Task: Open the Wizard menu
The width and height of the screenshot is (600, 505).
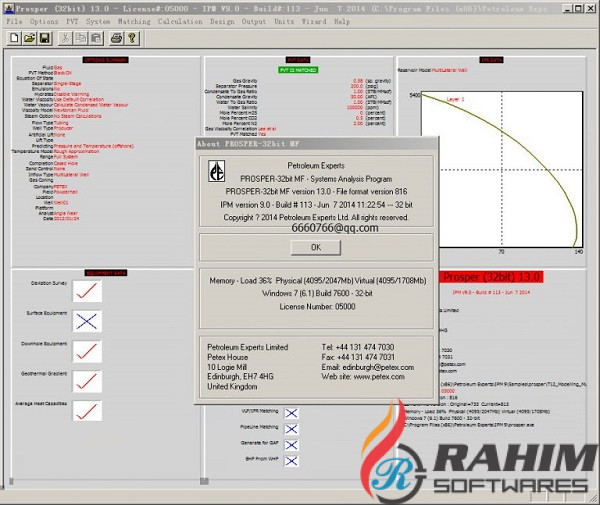Action: [314, 21]
